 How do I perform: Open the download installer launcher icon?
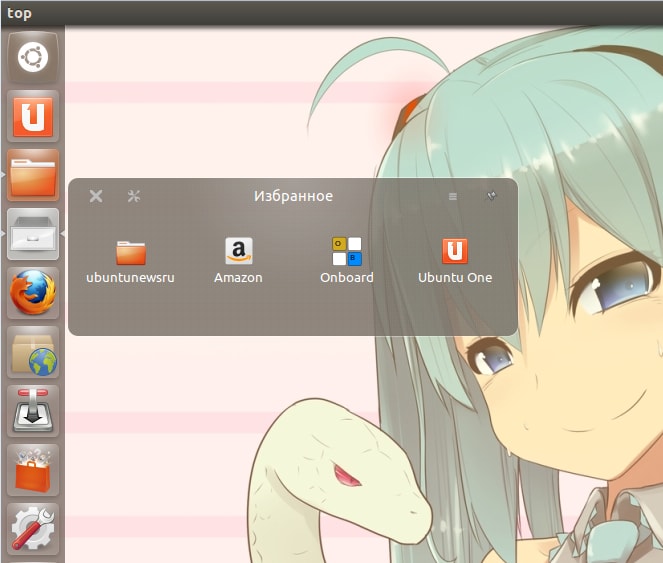[33, 411]
